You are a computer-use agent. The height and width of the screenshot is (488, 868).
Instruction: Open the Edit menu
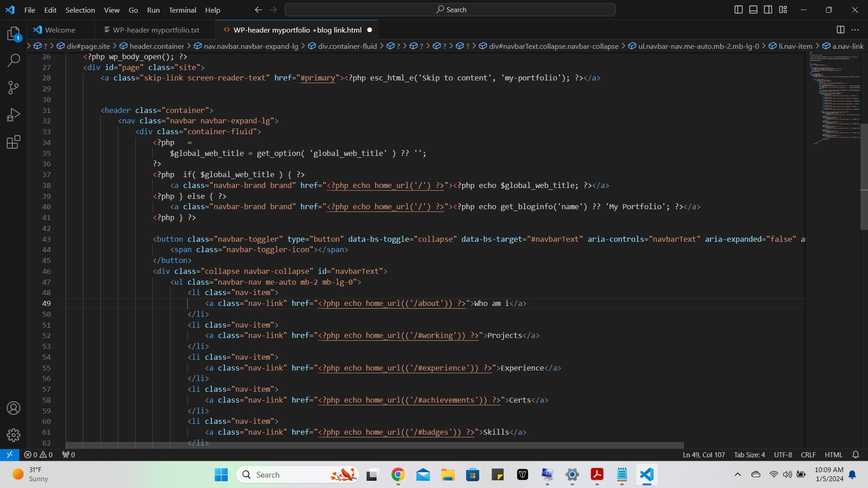click(50, 10)
